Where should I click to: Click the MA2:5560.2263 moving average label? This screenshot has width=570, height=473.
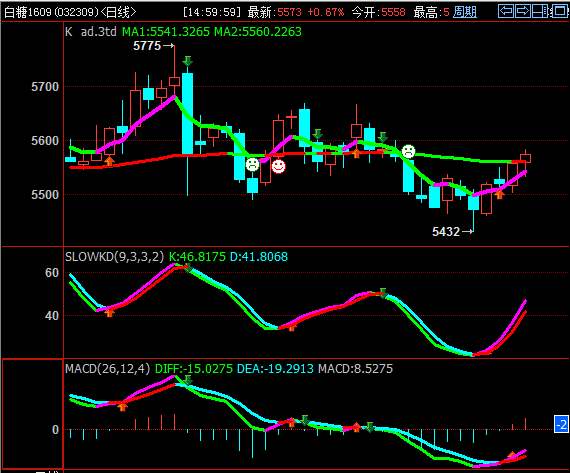pyautogui.click(x=258, y=32)
